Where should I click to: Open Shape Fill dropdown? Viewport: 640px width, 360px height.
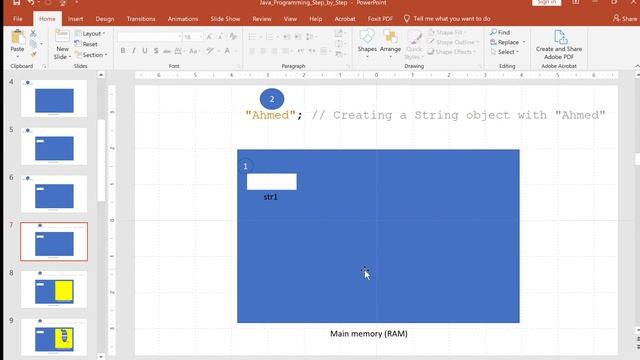(447, 32)
